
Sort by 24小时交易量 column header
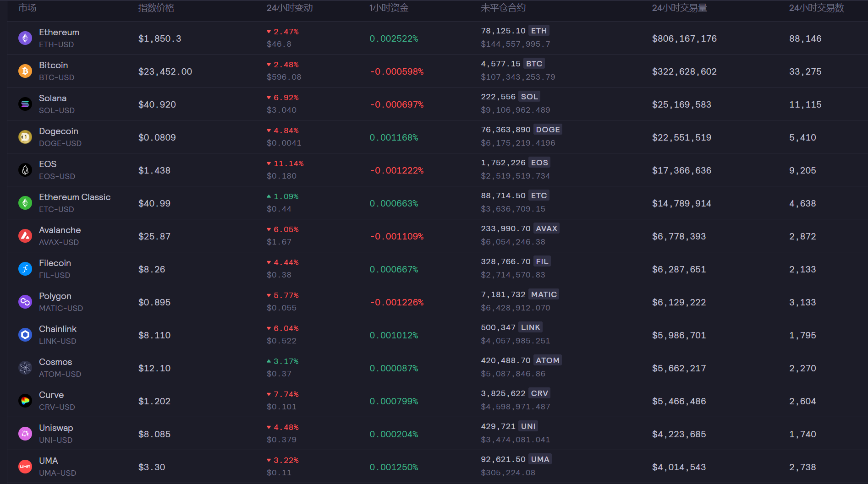[x=680, y=8]
